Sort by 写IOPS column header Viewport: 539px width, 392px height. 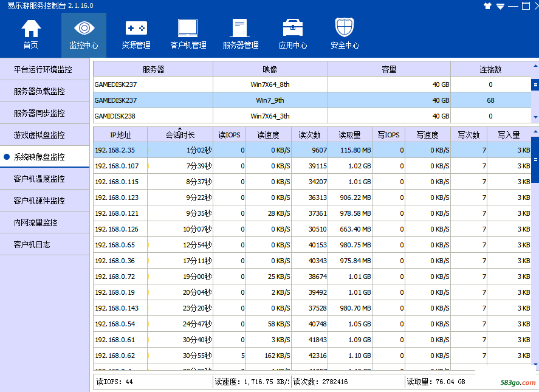click(x=389, y=135)
